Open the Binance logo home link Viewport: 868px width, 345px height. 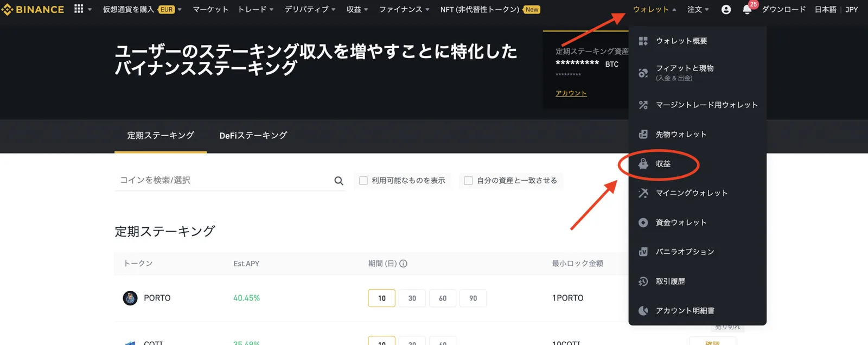[x=33, y=9]
